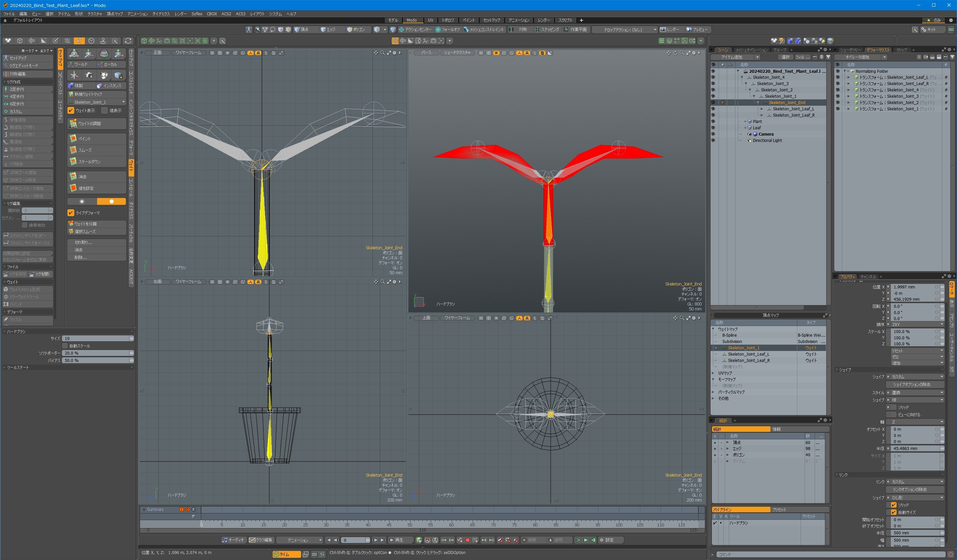
Task: Open Add Operator (オペレータ追加) dropdown
Action: [x=862, y=57]
